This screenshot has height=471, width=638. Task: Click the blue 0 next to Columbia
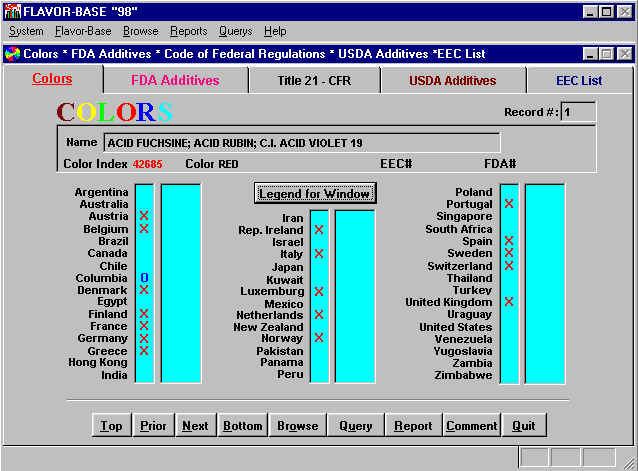coord(144,277)
